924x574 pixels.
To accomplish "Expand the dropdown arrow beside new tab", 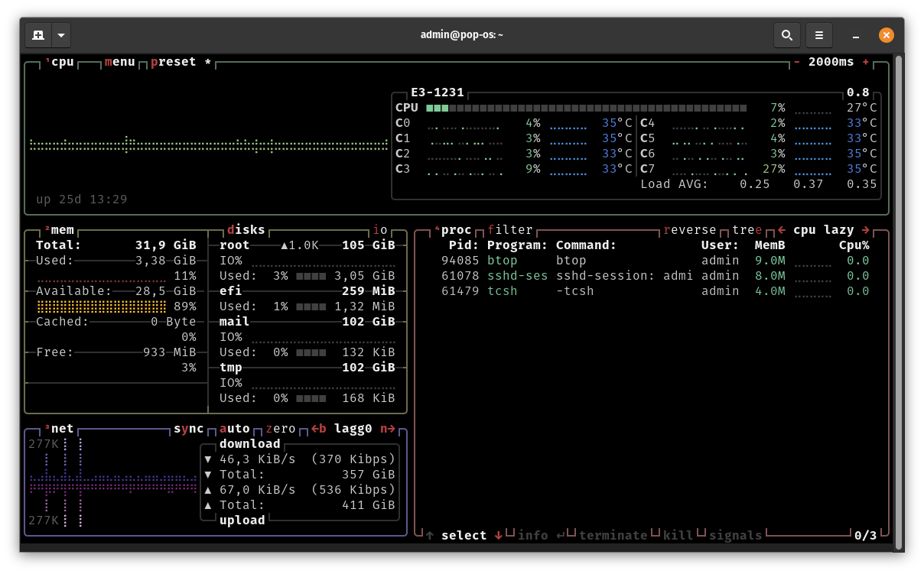I will (x=61, y=35).
